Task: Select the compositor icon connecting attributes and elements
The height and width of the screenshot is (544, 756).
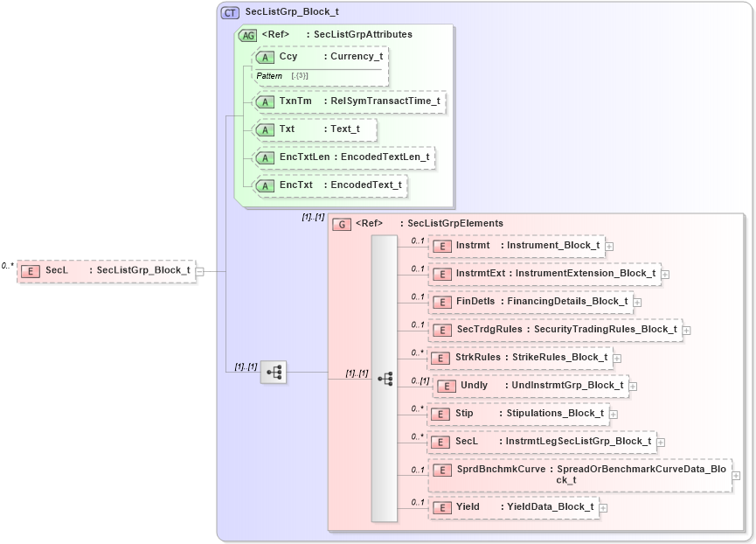Action: click(x=274, y=371)
